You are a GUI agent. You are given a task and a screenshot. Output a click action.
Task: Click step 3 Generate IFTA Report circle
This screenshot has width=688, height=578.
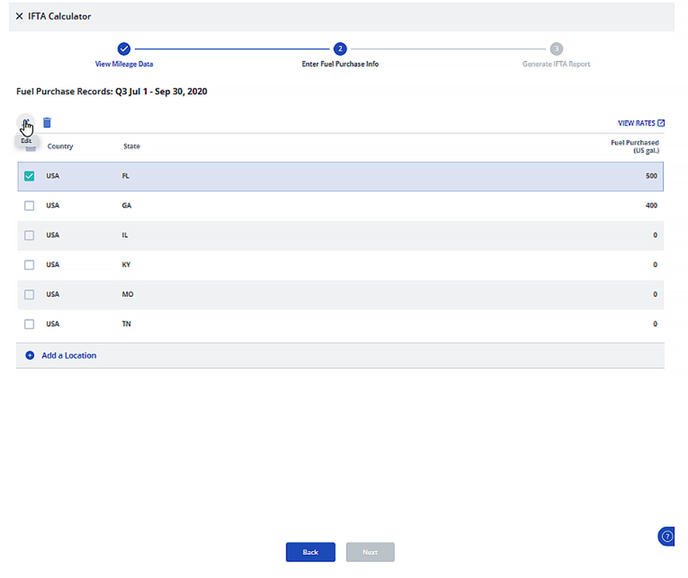click(556, 49)
